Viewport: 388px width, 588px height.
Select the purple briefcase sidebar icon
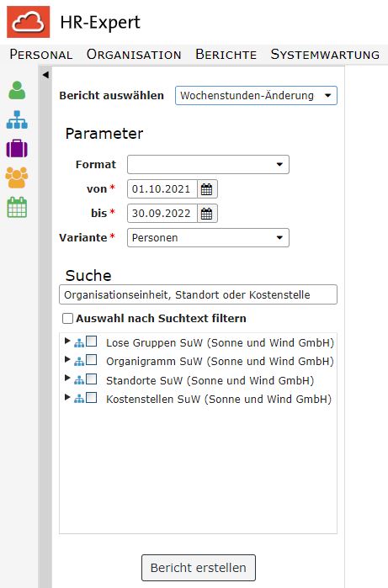17,149
